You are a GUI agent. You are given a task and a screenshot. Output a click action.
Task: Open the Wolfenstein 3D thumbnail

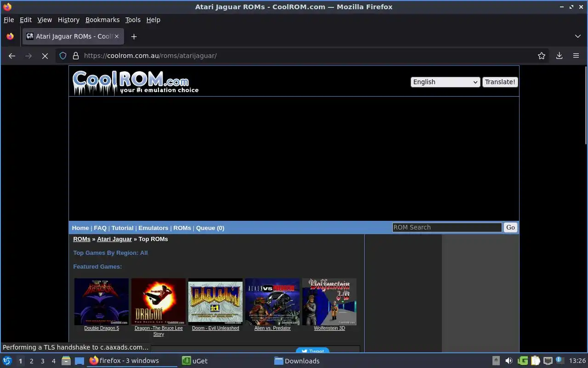coord(329,301)
